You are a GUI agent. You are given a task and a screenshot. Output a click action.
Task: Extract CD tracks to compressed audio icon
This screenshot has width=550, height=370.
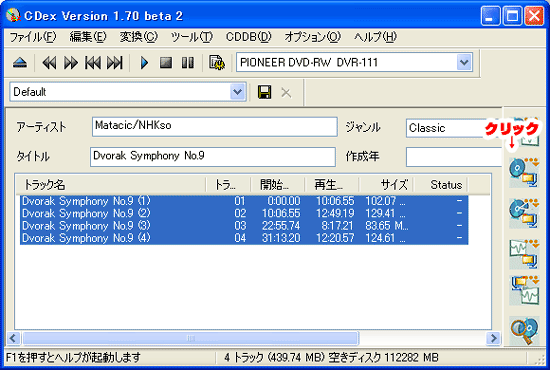[524, 172]
